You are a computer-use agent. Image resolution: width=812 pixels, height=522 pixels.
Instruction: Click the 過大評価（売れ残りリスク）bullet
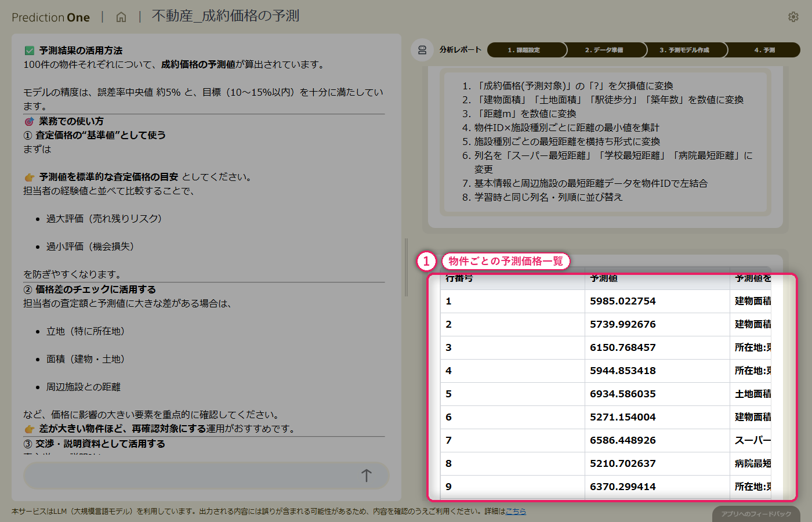tap(104, 219)
